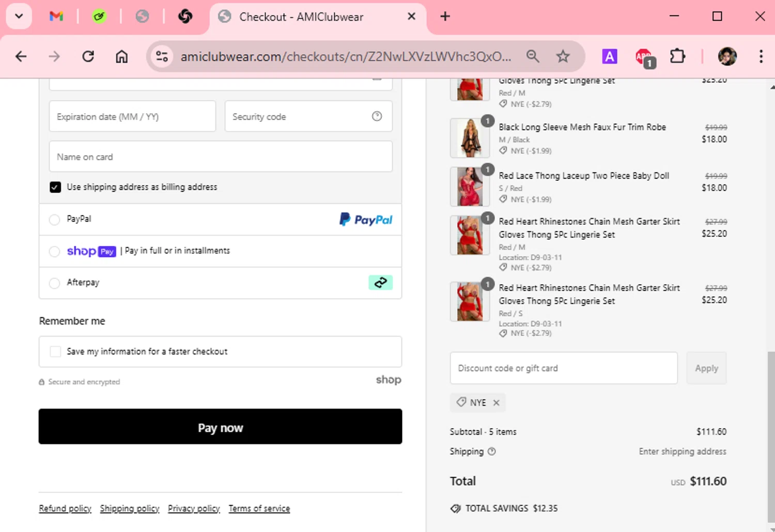Click Red Lace Thong Laceup Two Piece Baby Doll title
This screenshot has width=775, height=532.
tap(584, 176)
